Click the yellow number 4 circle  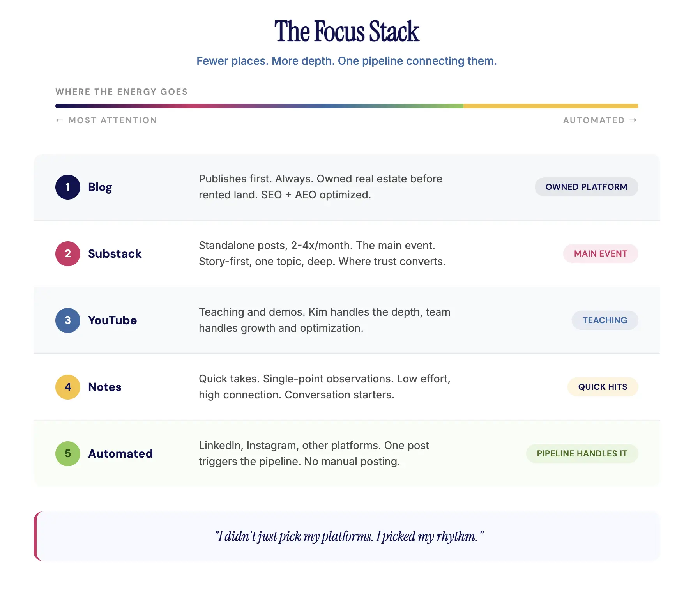(x=68, y=387)
